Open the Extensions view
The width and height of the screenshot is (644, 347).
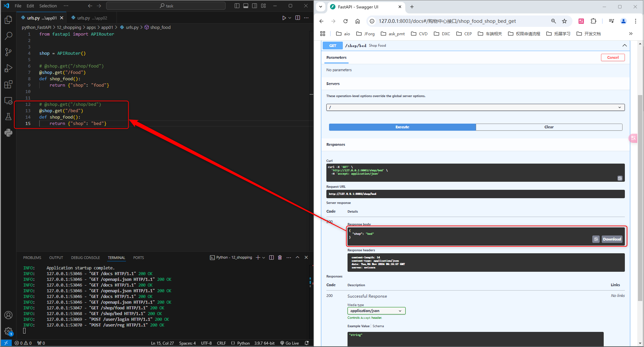coord(8,84)
